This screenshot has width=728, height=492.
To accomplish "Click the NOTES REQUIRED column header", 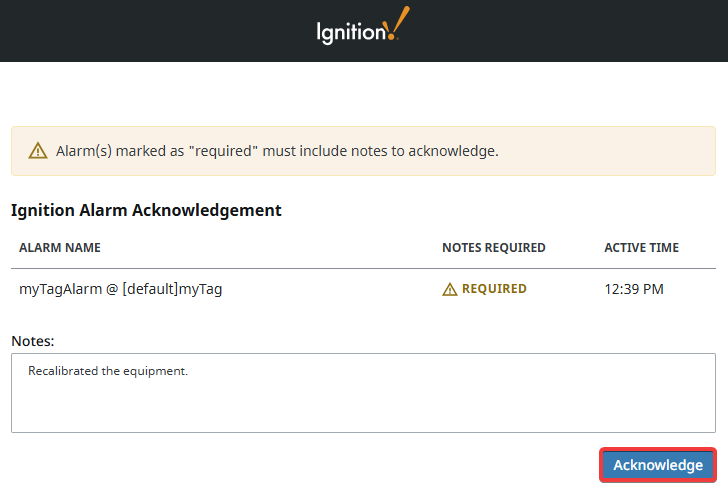I will click(494, 247).
